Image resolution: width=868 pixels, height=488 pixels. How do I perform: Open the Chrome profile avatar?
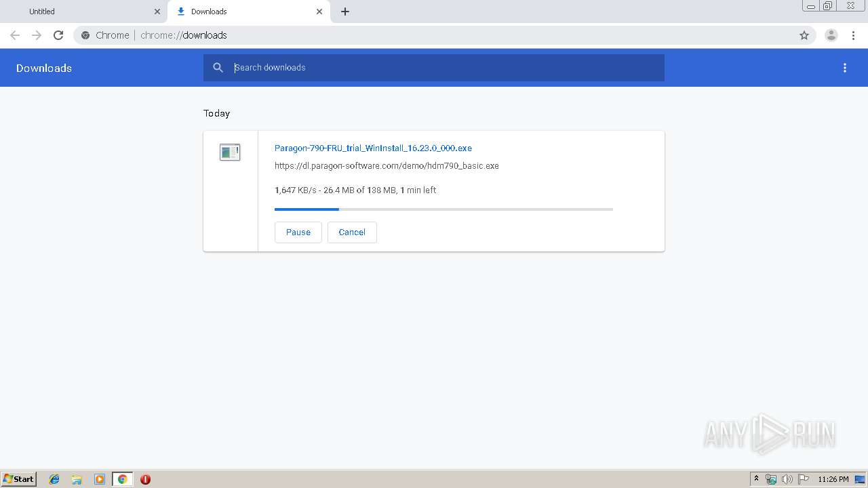point(831,35)
